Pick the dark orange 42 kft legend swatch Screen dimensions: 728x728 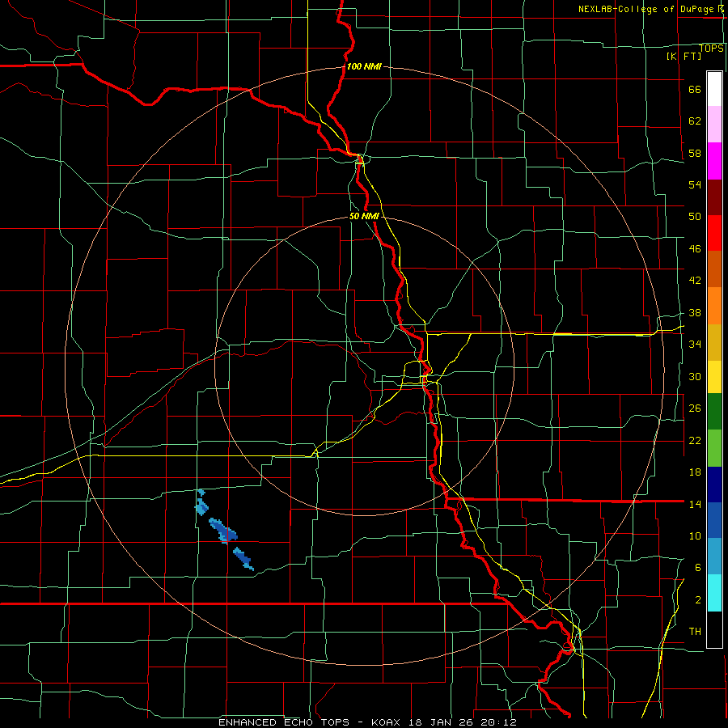(714, 269)
